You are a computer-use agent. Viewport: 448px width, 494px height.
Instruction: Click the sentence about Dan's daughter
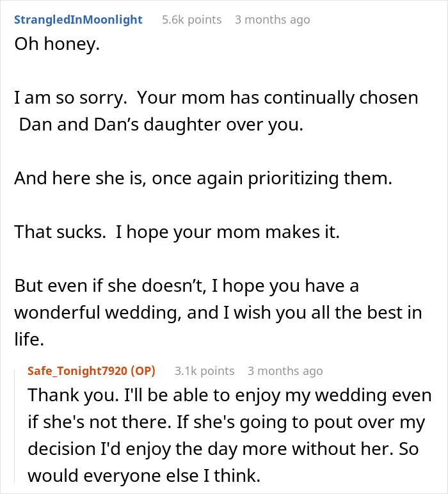click(x=216, y=111)
